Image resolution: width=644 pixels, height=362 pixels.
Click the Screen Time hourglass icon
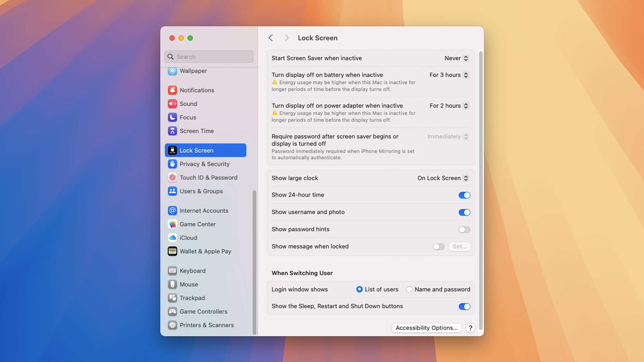point(172,131)
